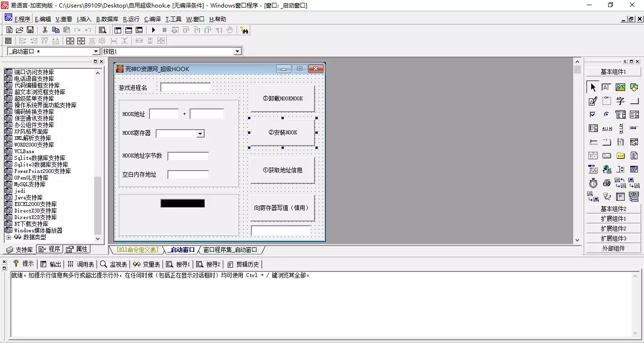Click the Run program play icon
This screenshot has height=343, width=644.
[x=153, y=30]
